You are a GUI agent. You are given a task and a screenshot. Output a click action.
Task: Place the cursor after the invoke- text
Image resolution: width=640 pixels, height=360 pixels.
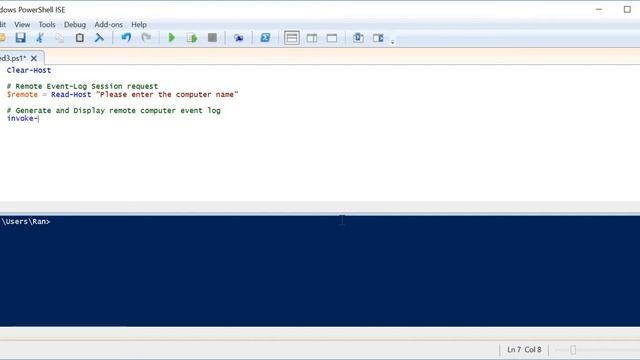point(39,118)
